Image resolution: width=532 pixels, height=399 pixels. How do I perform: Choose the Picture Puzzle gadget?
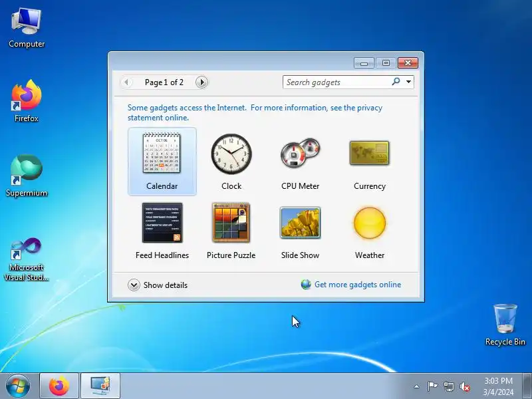tap(231, 231)
